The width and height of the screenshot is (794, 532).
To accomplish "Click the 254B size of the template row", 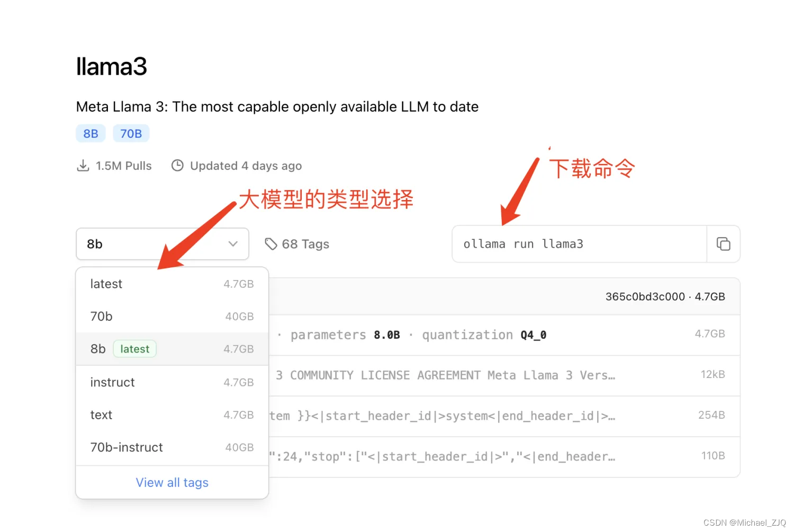I will (711, 415).
